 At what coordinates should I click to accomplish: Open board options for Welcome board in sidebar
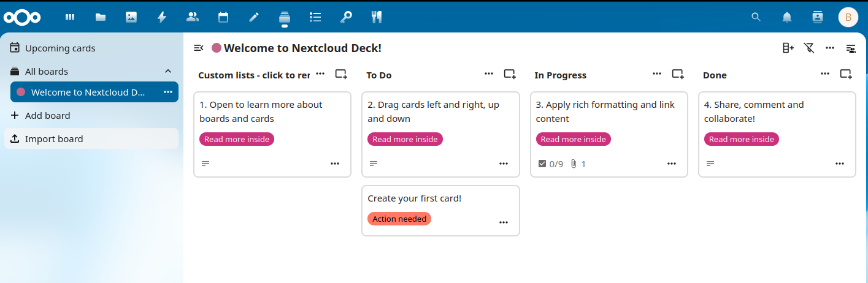[168, 92]
